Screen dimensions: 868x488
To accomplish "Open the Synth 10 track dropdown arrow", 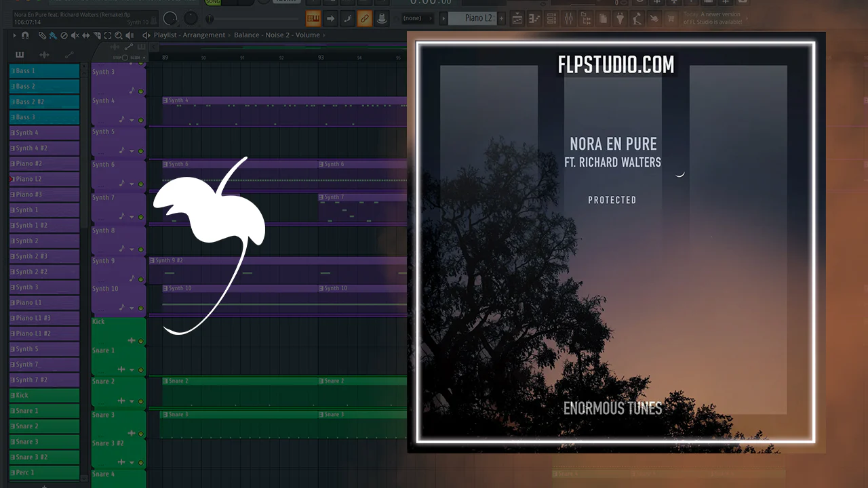I will (x=132, y=308).
